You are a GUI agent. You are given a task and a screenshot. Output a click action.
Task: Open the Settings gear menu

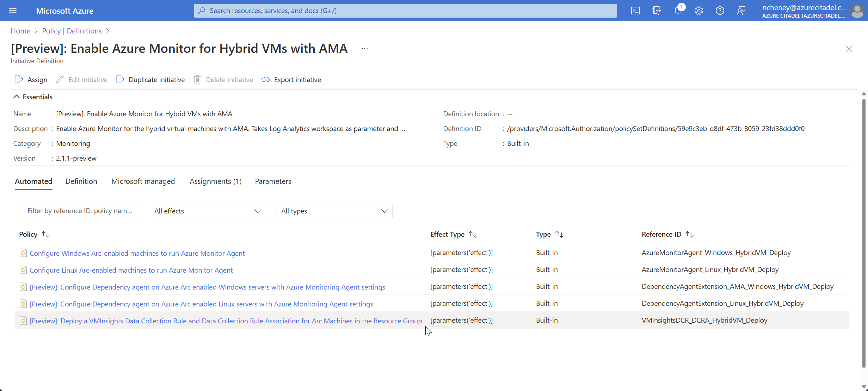699,11
